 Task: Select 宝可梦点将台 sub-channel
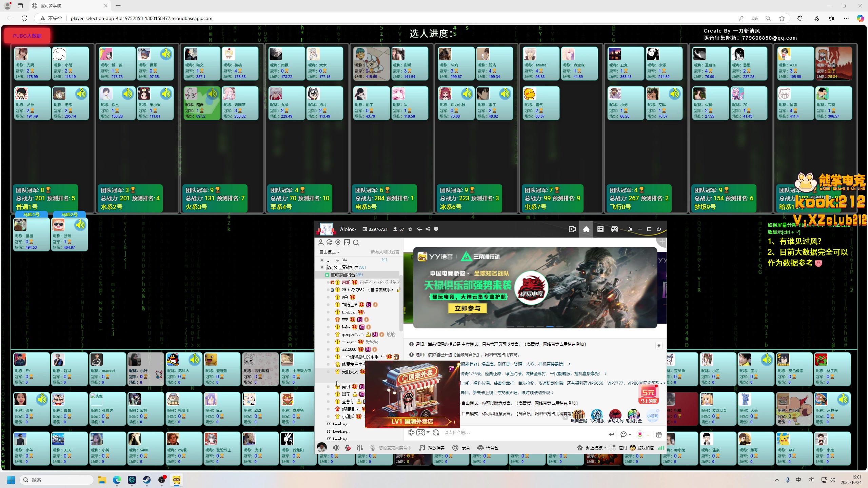tap(343, 275)
